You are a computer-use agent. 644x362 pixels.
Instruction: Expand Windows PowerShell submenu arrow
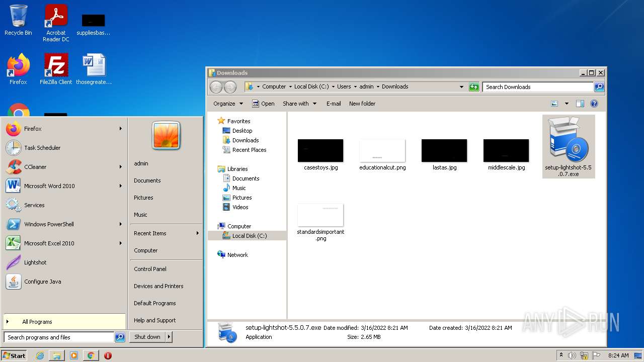pyautogui.click(x=121, y=224)
